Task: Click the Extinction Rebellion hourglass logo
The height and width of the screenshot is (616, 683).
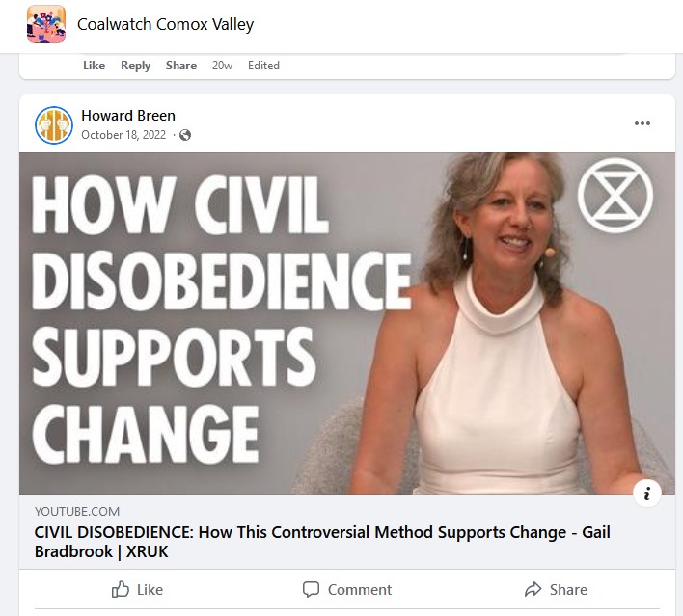Action: click(x=615, y=195)
